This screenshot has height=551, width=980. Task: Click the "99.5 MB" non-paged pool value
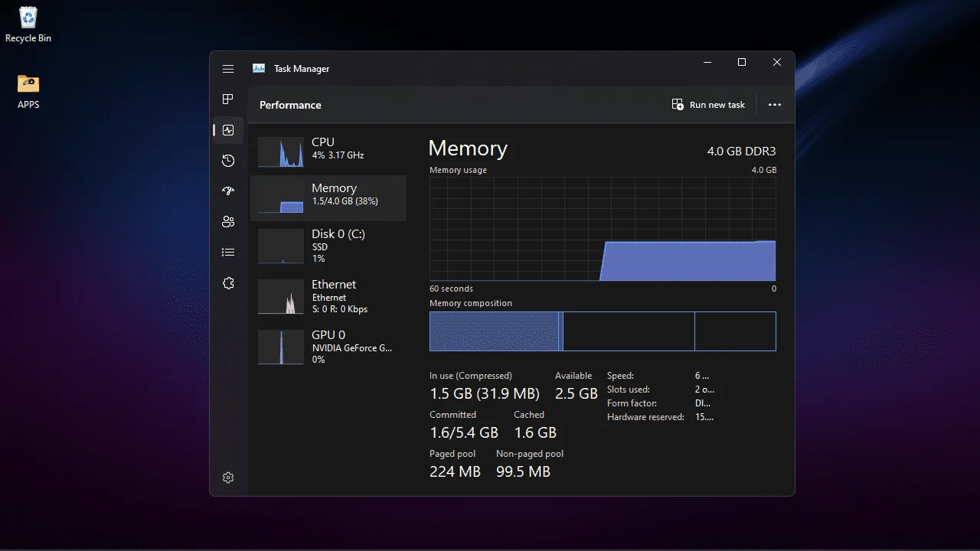coord(523,471)
